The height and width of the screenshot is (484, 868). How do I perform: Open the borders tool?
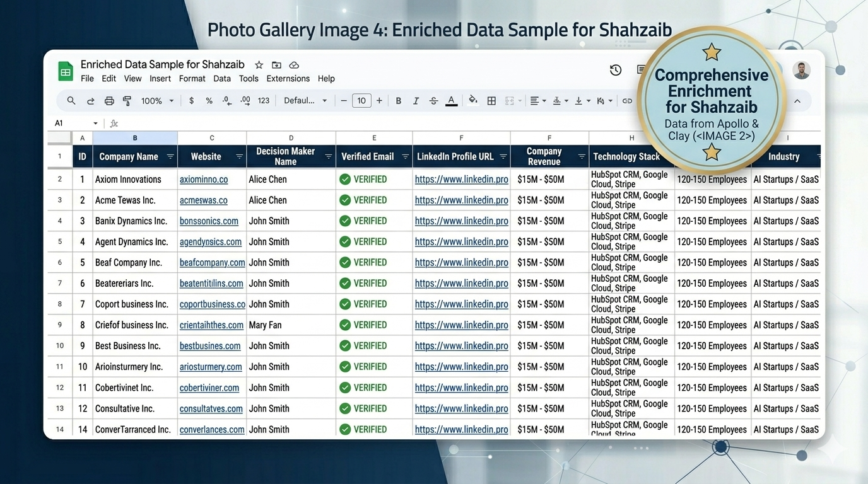tap(491, 101)
